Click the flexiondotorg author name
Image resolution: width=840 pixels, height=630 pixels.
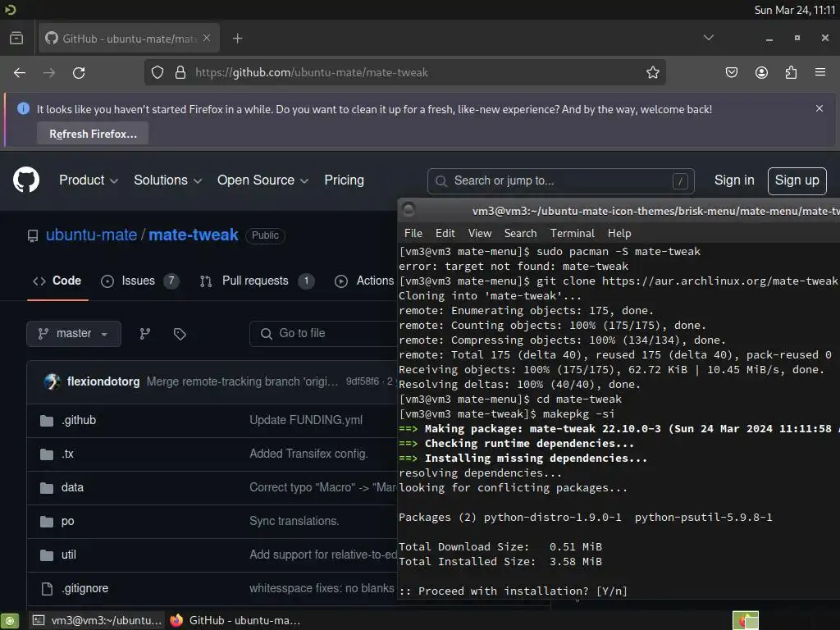pyautogui.click(x=103, y=381)
